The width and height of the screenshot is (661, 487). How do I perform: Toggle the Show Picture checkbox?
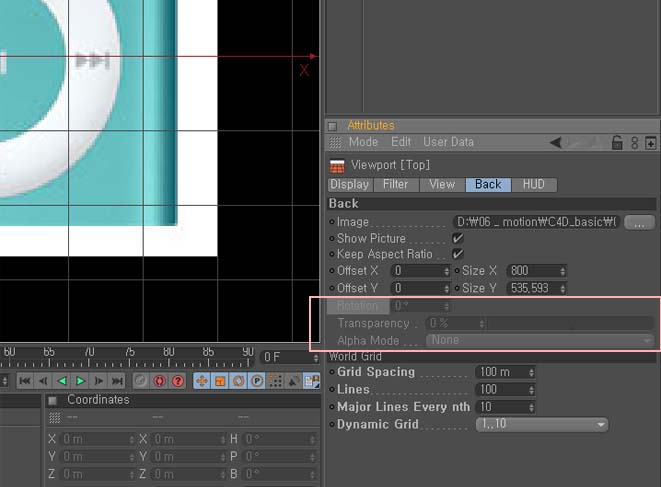coord(457,238)
